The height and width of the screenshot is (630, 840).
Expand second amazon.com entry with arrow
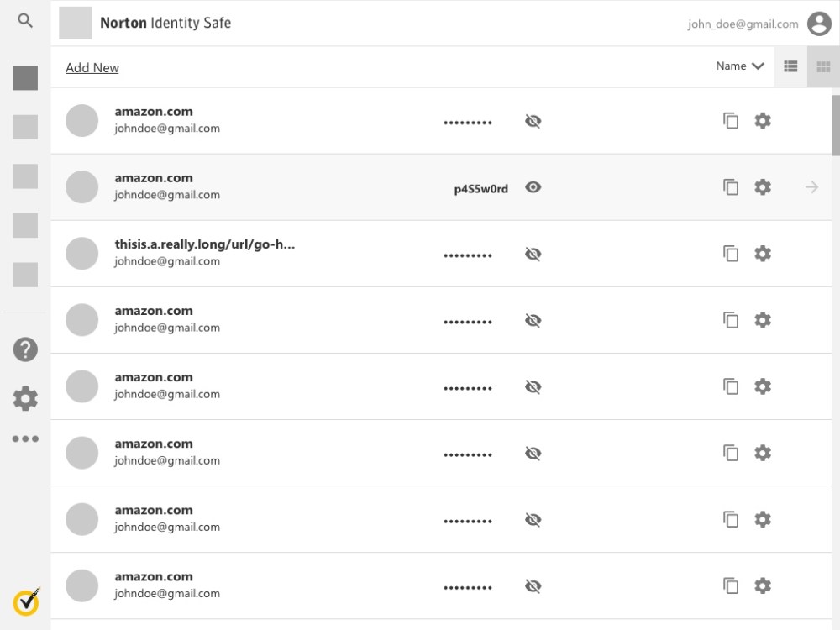click(x=811, y=187)
